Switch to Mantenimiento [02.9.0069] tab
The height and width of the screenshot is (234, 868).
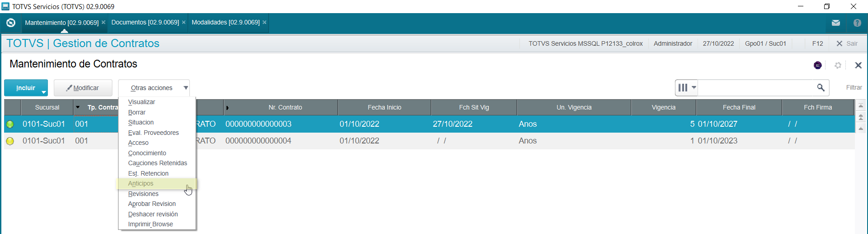61,22
